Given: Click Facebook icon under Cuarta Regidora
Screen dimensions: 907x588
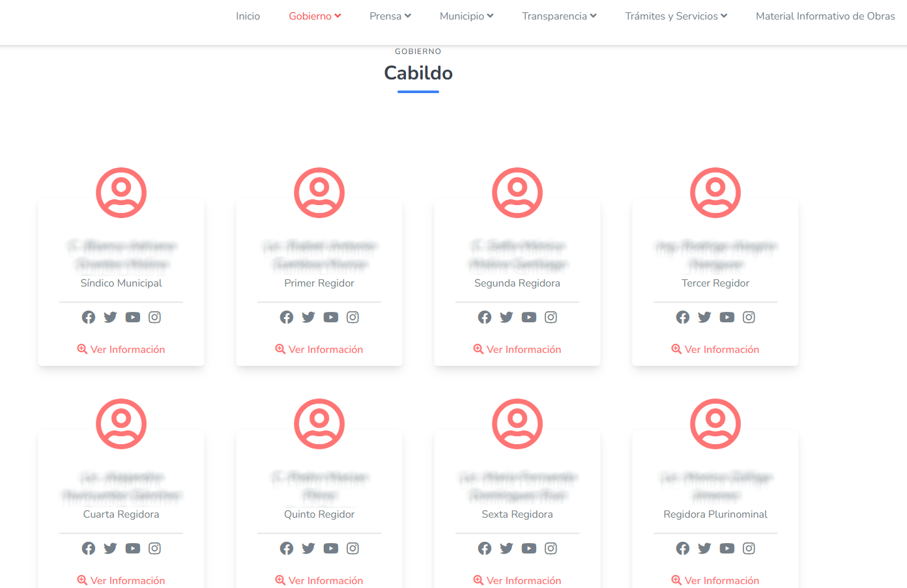Looking at the screenshot, I should pyautogui.click(x=89, y=548).
